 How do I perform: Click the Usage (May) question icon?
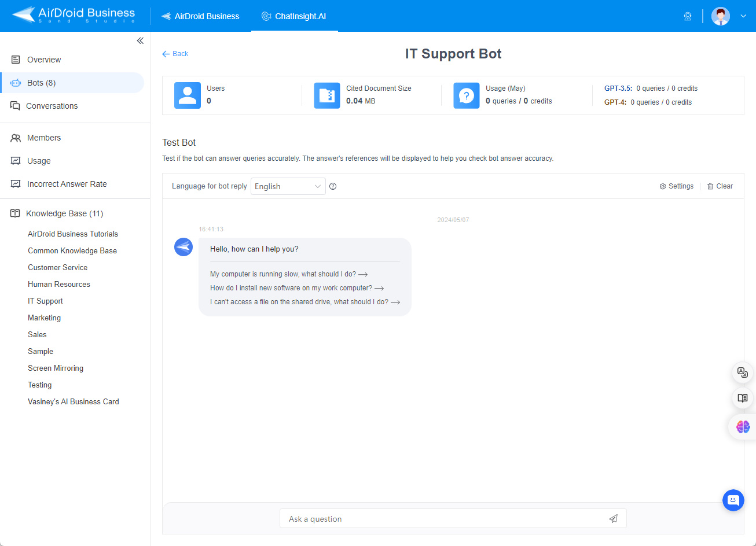pos(467,95)
